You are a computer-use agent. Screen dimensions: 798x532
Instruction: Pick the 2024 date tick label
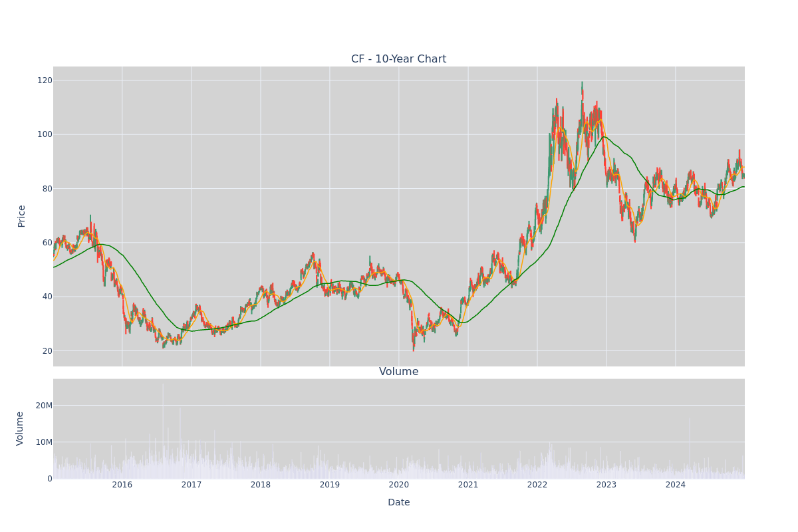pos(676,485)
